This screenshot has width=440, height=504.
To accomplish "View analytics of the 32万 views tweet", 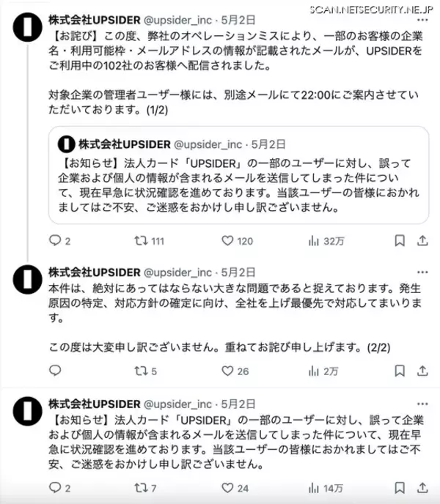I will point(313,240).
